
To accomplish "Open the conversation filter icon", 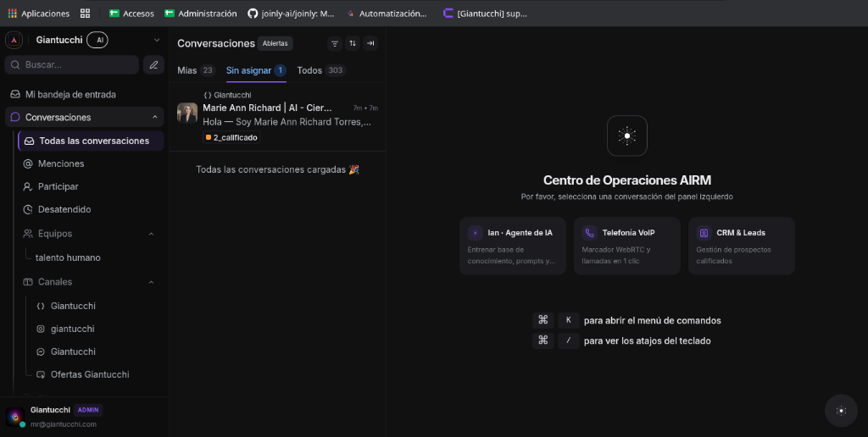I will coord(335,43).
